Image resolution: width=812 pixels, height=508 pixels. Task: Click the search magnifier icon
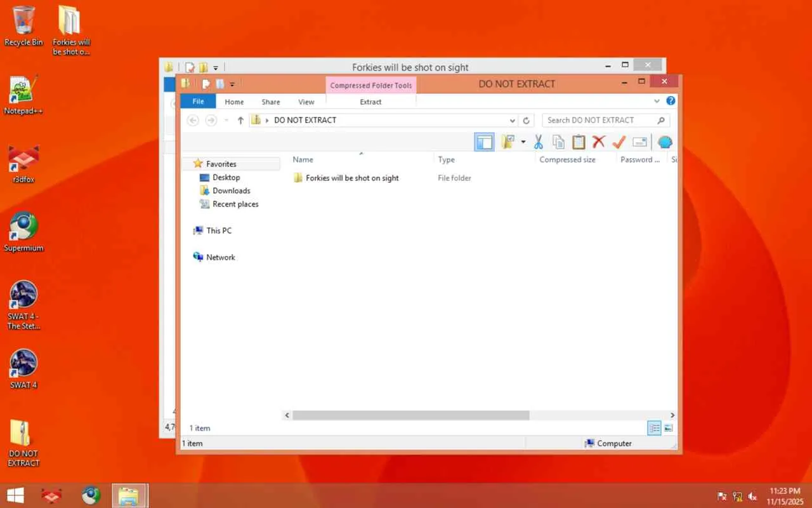(x=661, y=120)
